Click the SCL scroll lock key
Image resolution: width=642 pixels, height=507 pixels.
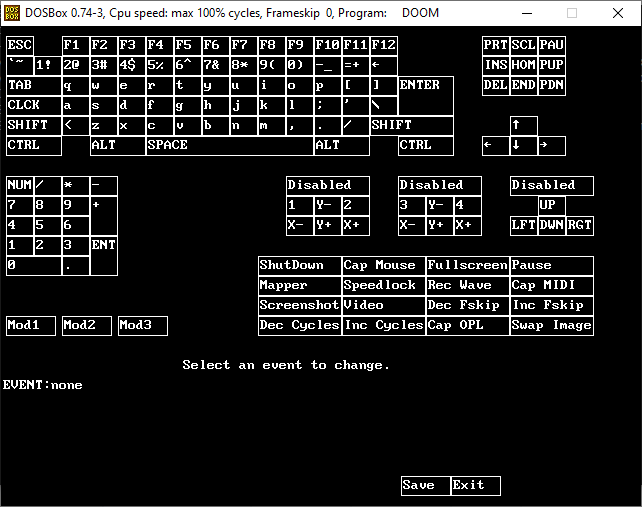pyautogui.click(x=524, y=45)
